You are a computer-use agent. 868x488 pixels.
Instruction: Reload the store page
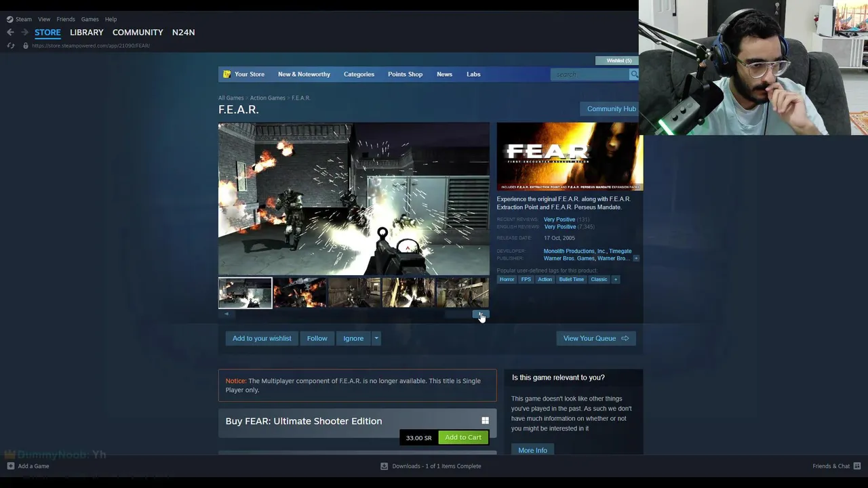point(10,45)
